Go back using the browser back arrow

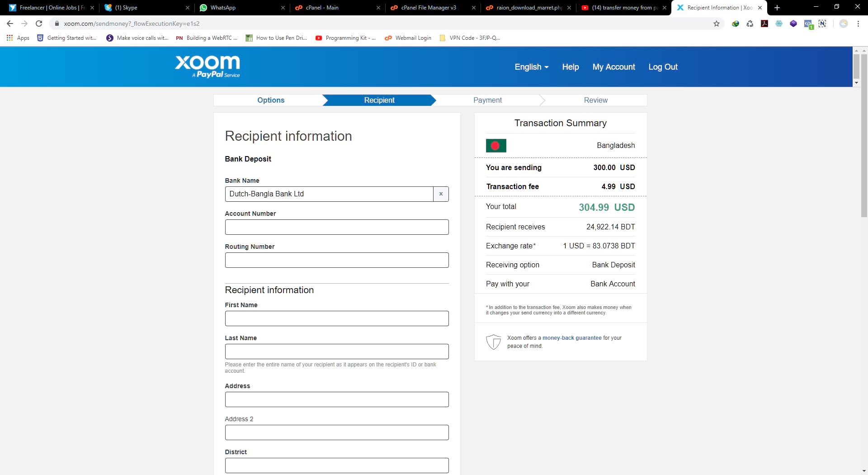pos(10,24)
